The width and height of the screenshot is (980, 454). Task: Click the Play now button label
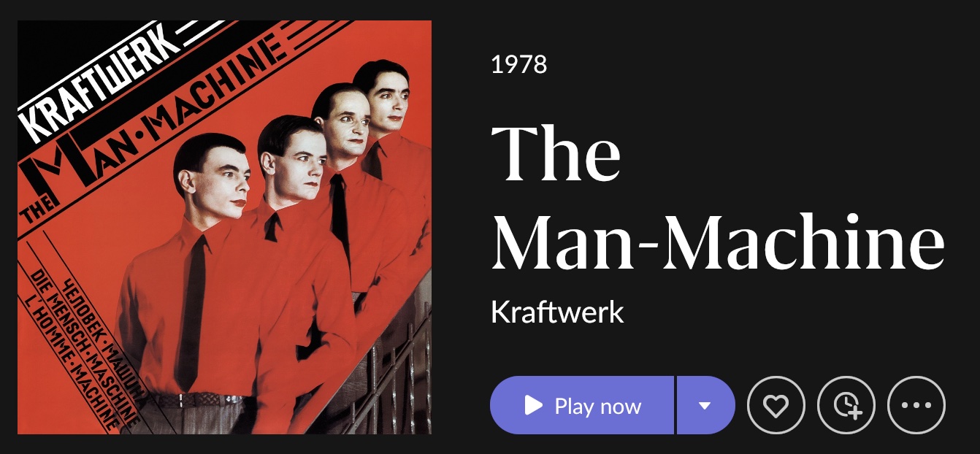point(598,406)
